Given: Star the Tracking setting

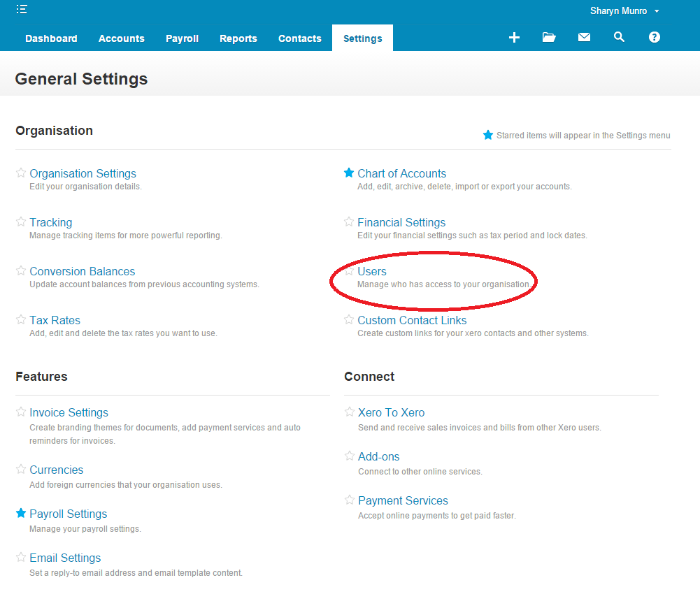Looking at the screenshot, I should (x=20, y=222).
